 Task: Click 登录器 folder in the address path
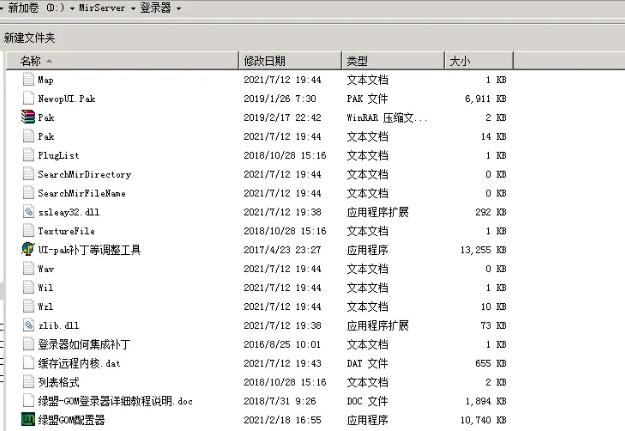155,8
